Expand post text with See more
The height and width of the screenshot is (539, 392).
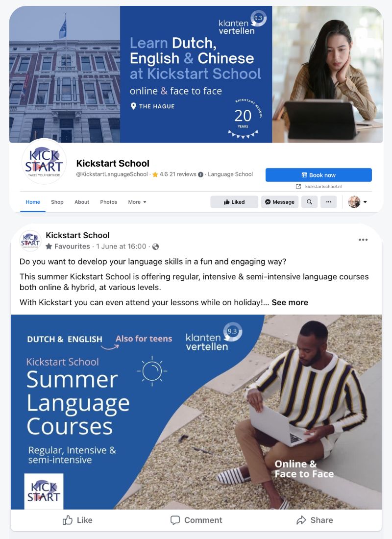[290, 302]
